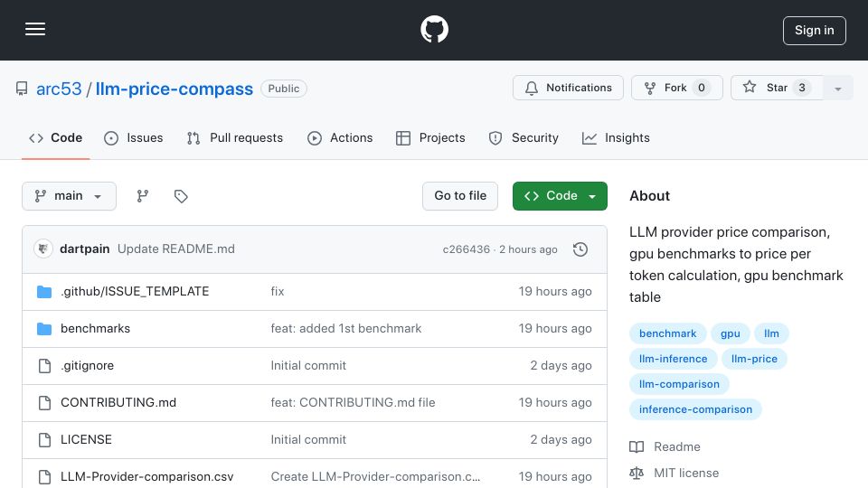Open the Security tab
This screenshot has width=868, height=488.
click(x=524, y=137)
